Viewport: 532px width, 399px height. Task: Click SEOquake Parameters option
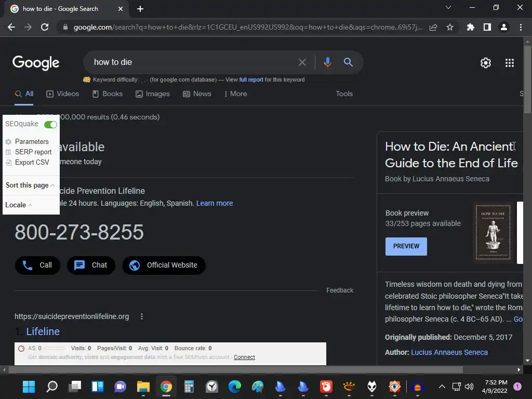coord(32,141)
